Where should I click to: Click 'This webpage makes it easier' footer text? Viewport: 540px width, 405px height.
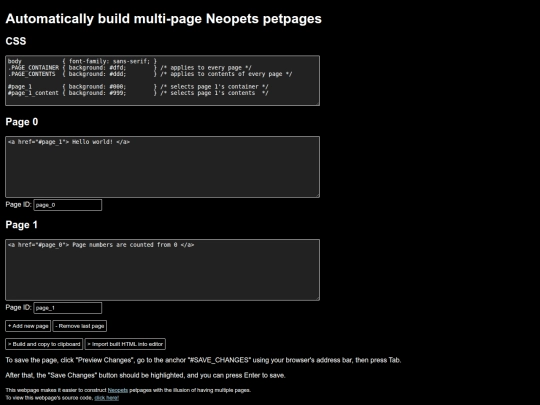pyautogui.click(x=128, y=390)
